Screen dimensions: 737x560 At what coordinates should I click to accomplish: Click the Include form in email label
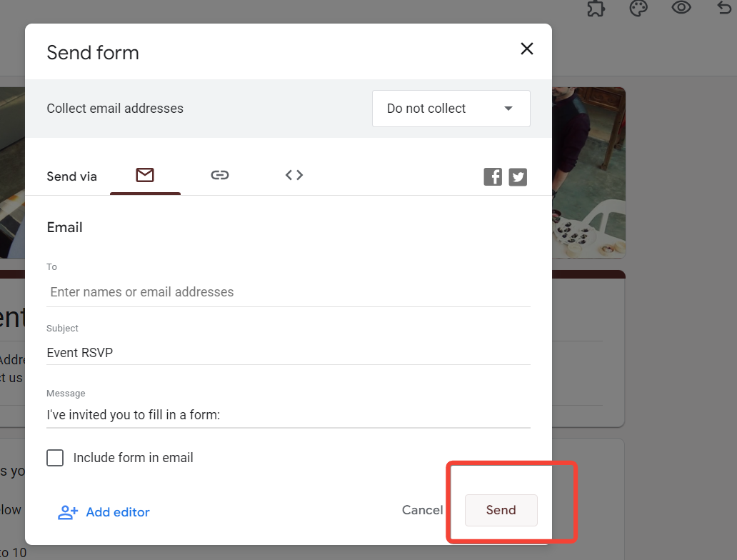point(133,457)
